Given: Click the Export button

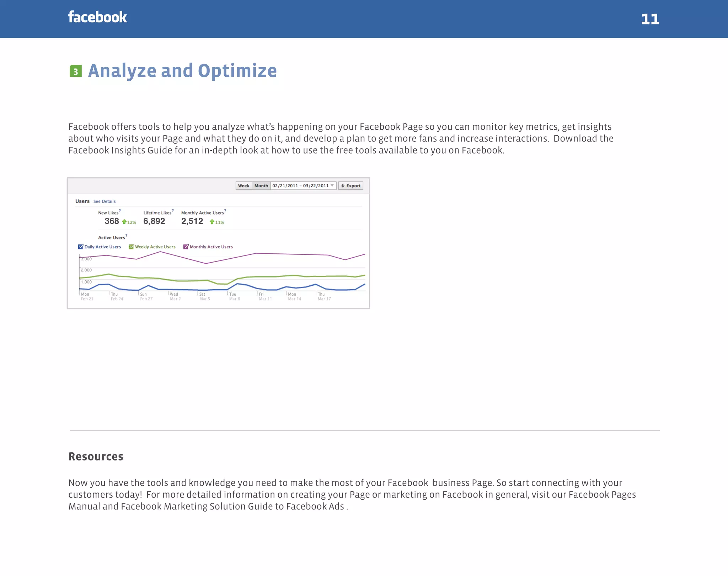Looking at the screenshot, I should pyautogui.click(x=351, y=186).
